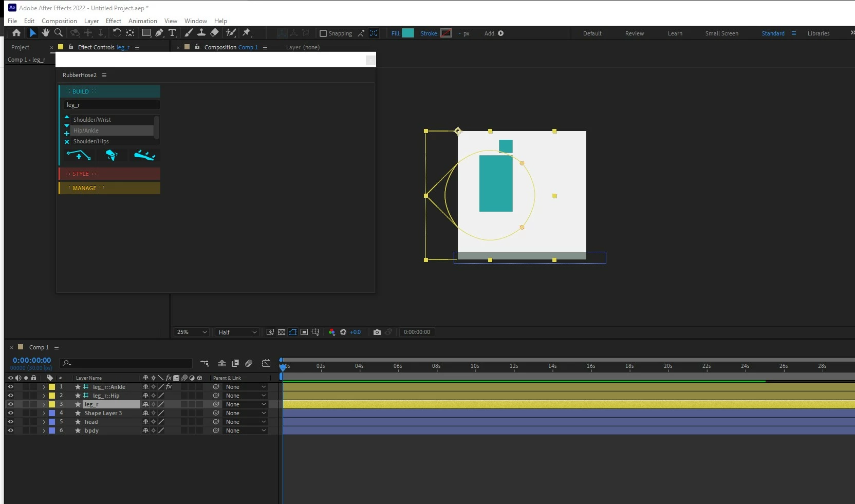Viewport: 855px width, 504px height.
Task: Toggle visibility of leg_r::Ankle layer
Action: pyautogui.click(x=10, y=387)
